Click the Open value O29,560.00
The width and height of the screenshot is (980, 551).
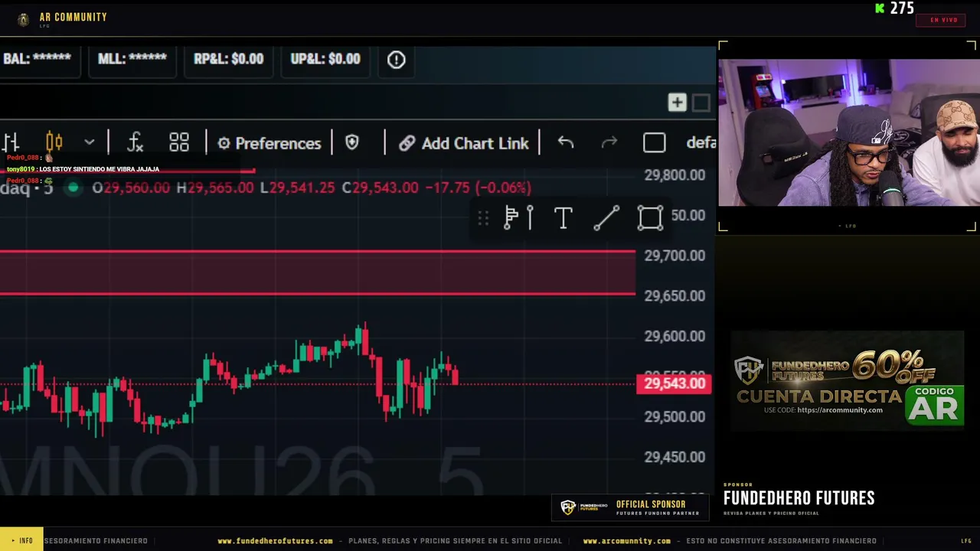click(x=131, y=187)
